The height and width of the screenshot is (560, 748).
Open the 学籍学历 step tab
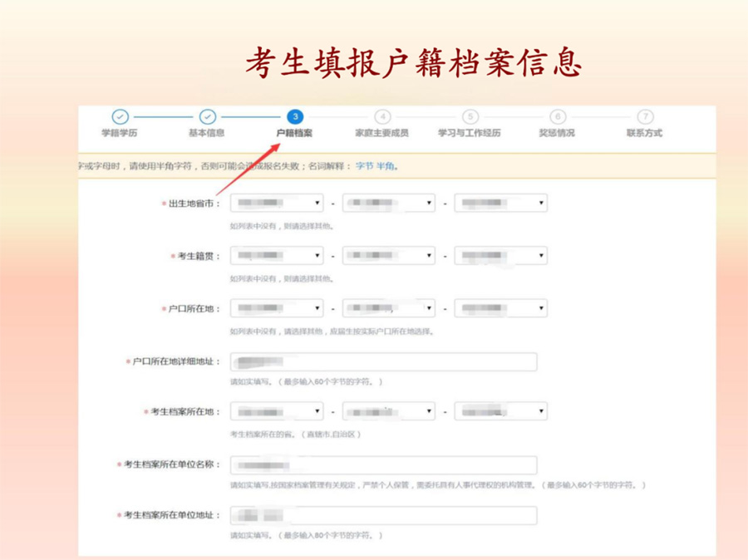[120, 133]
